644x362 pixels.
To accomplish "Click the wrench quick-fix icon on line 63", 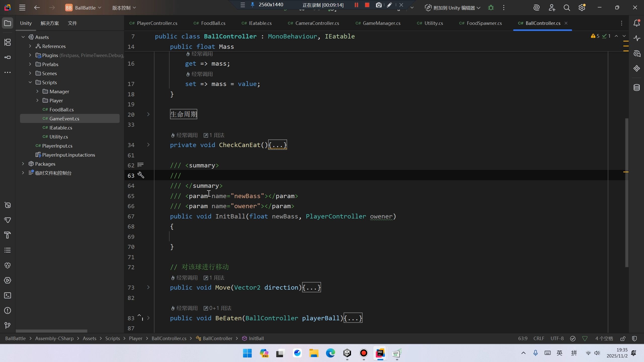I will (141, 175).
